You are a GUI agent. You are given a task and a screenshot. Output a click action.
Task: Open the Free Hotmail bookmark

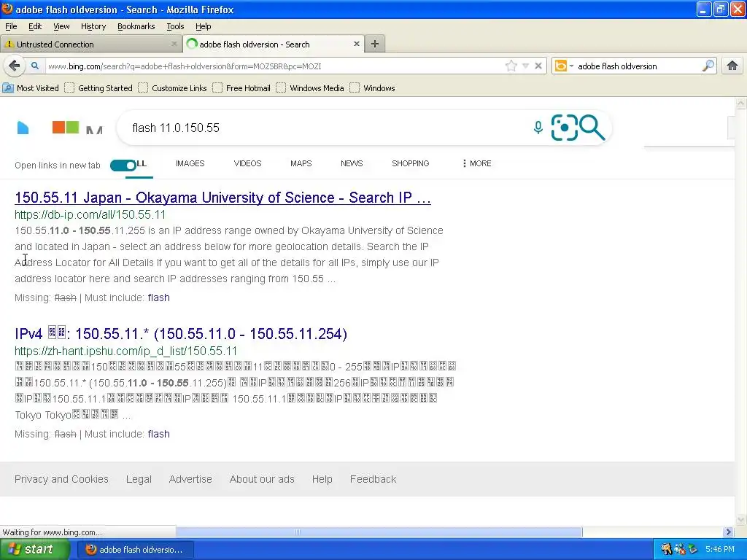[x=241, y=88]
